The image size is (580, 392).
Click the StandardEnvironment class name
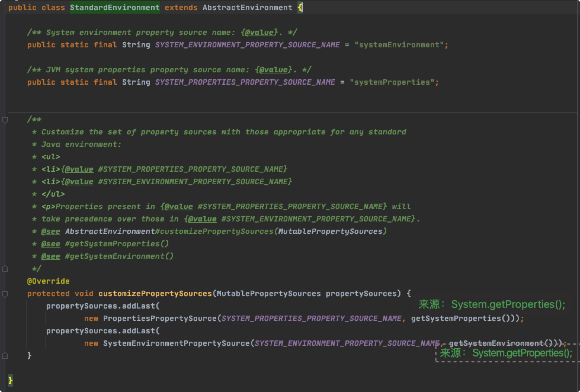click(x=115, y=7)
